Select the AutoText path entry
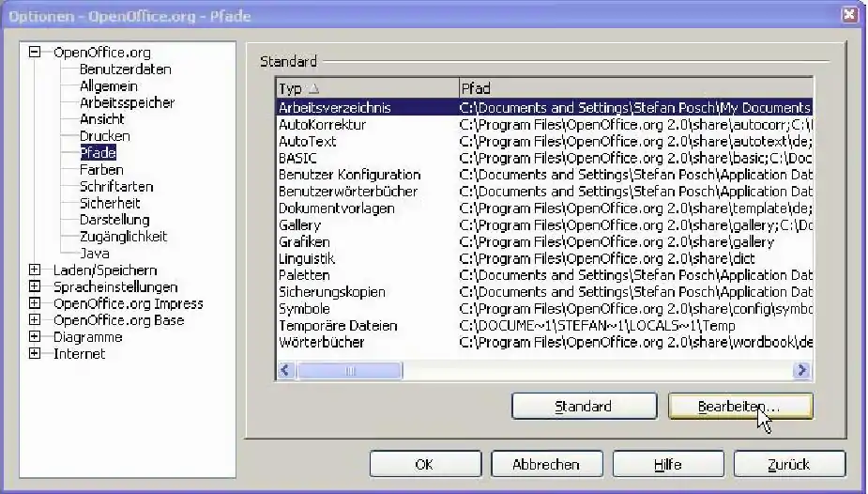The width and height of the screenshot is (868, 494). tap(544, 141)
